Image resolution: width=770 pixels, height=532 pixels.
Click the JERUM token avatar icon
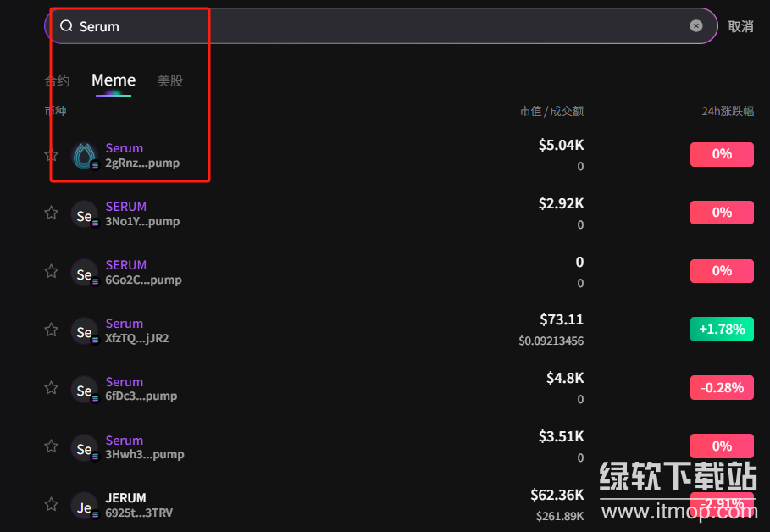[x=85, y=506]
